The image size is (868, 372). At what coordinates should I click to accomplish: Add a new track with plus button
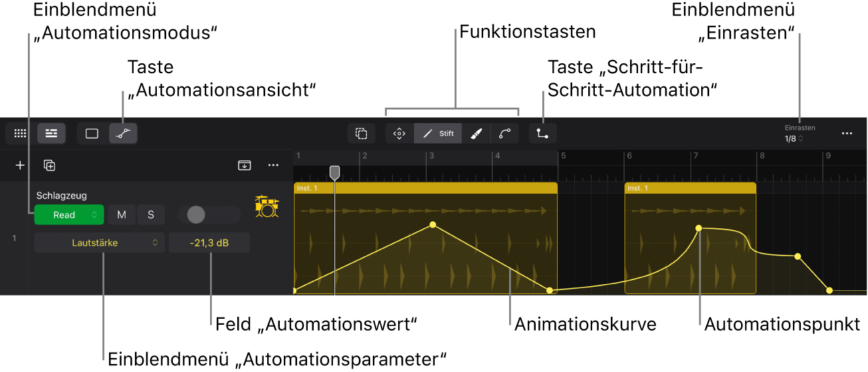[20, 165]
